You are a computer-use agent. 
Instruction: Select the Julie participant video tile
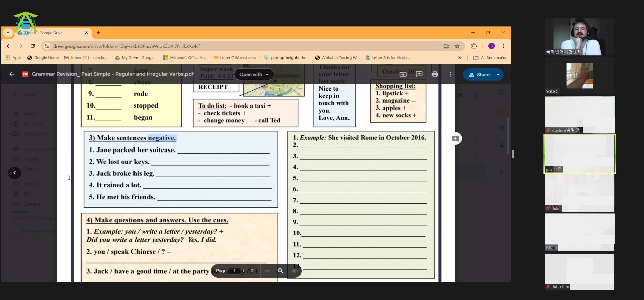[x=580, y=193]
